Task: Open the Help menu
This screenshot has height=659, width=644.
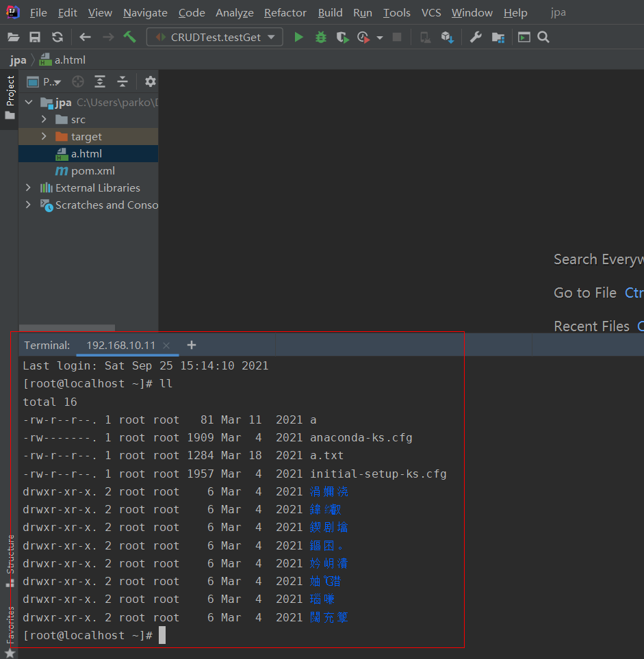Action: tap(515, 13)
